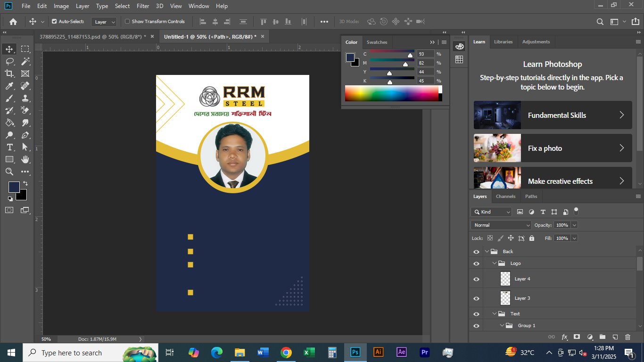The height and width of the screenshot is (362, 644).
Task: Collapse the Text layer group
Action: pyautogui.click(x=495, y=314)
